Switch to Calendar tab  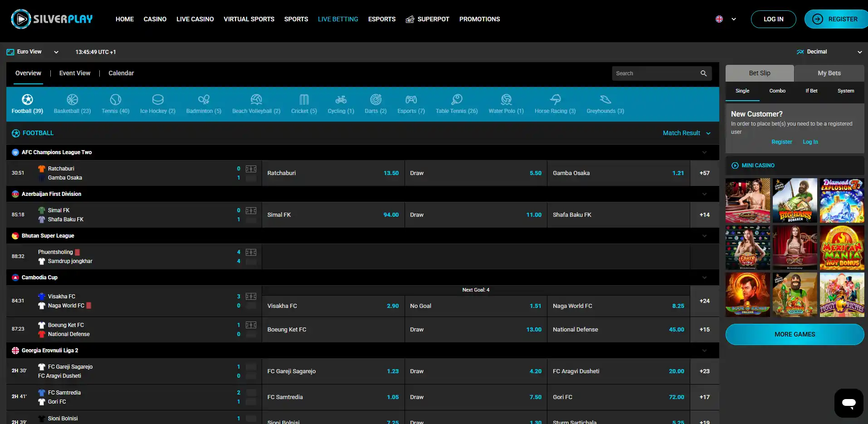(x=121, y=73)
